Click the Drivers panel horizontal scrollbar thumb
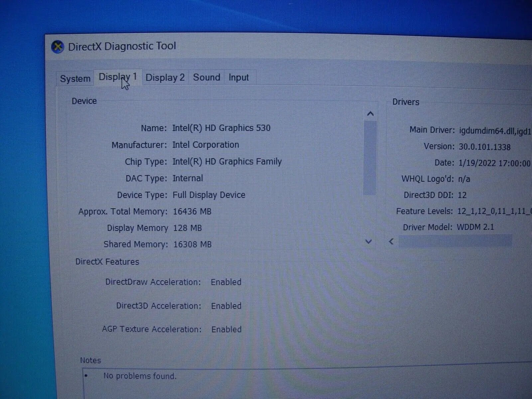 pyautogui.click(x=455, y=241)
